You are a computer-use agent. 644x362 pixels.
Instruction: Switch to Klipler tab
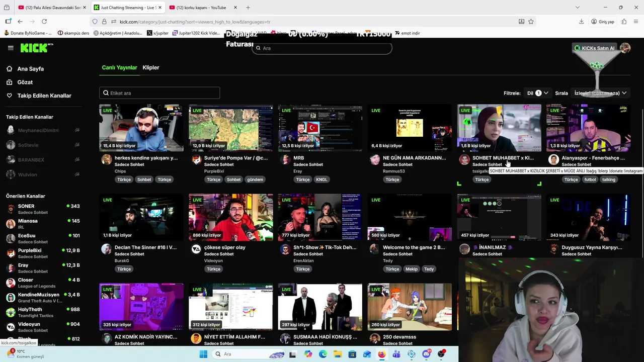(151, 67)
